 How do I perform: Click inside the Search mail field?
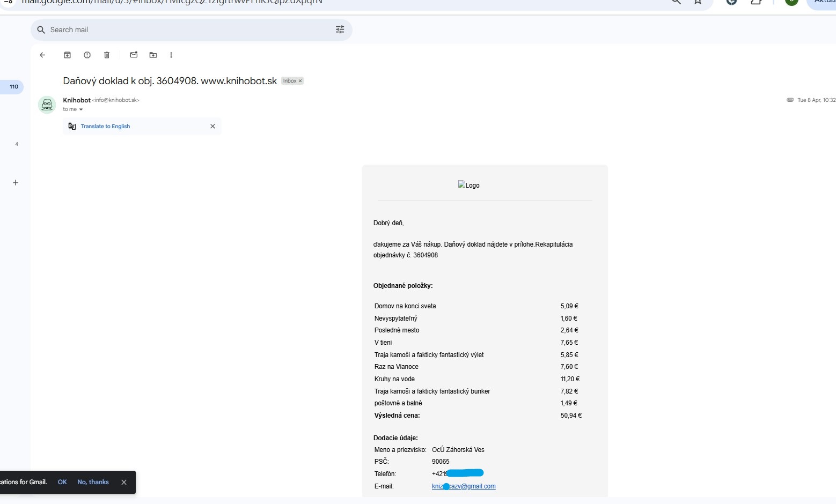pos(190,29)
